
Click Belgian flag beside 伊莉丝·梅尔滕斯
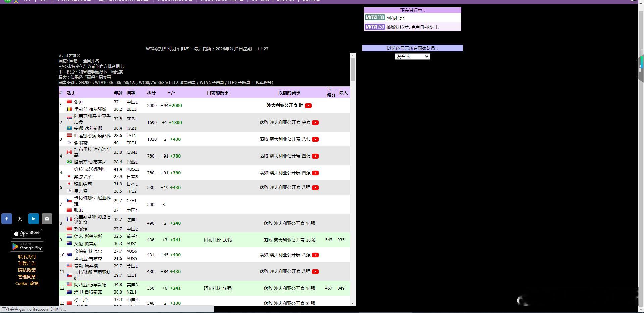(69, 109)
